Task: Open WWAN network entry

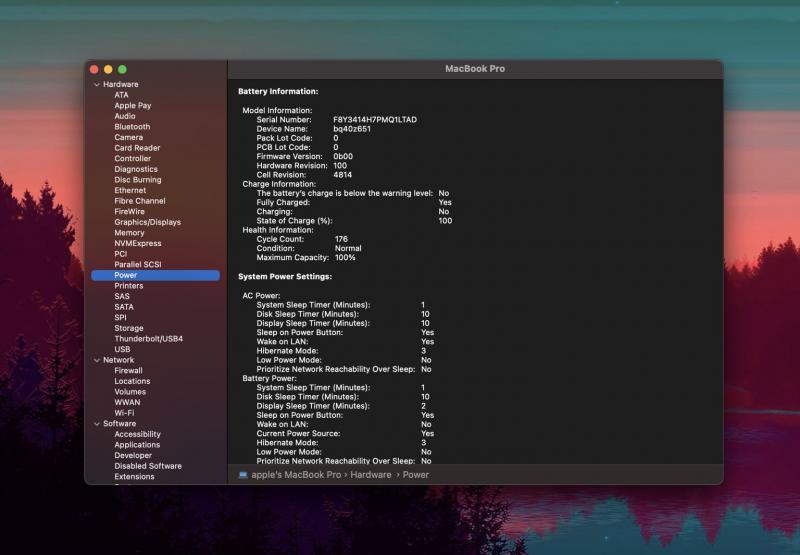Action: (x=127, y=402)
